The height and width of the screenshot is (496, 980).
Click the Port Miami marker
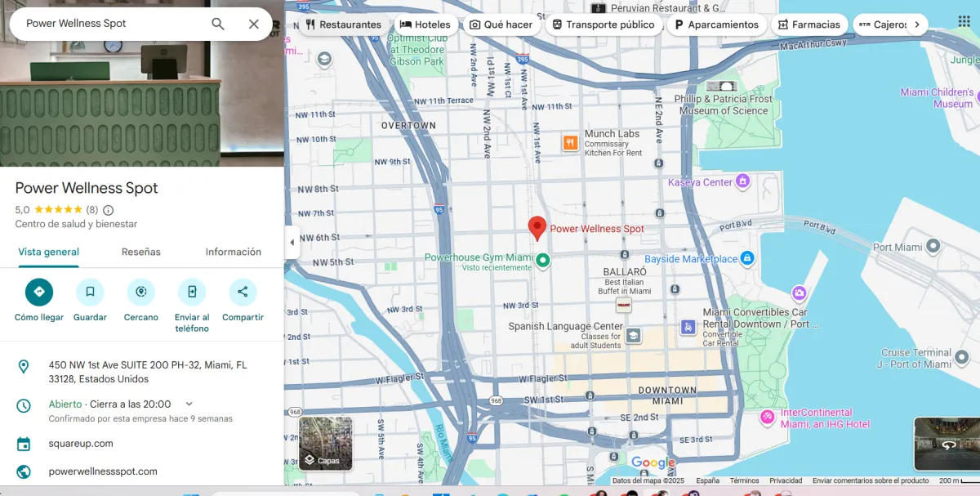[933, 246]
